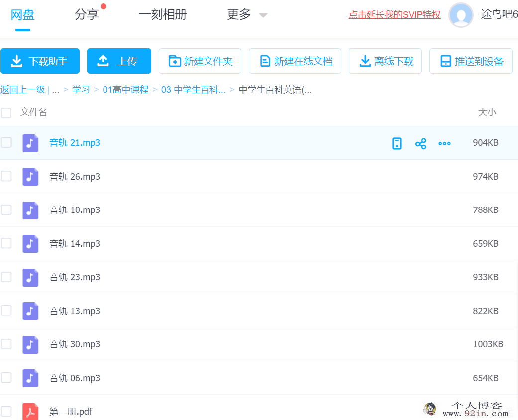Check the box for 音轨 06.mp3
This screenshot has height=420, width=518.
click(x=6, y=378)
